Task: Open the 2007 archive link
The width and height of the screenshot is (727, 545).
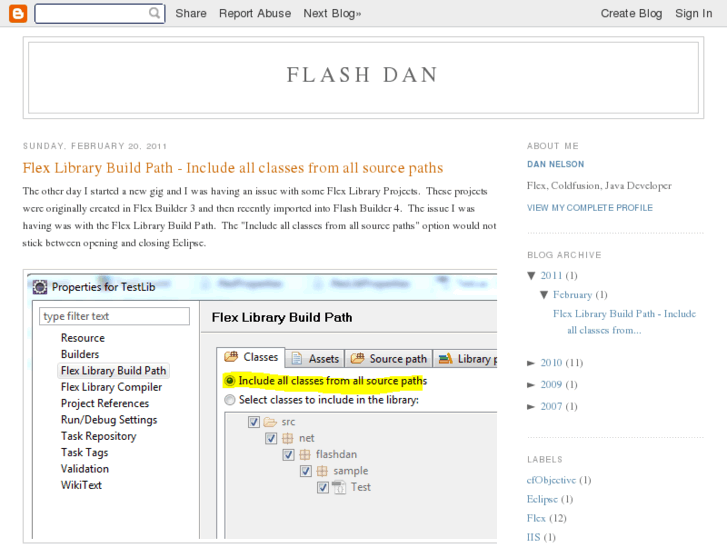Action: coord(551,406)
